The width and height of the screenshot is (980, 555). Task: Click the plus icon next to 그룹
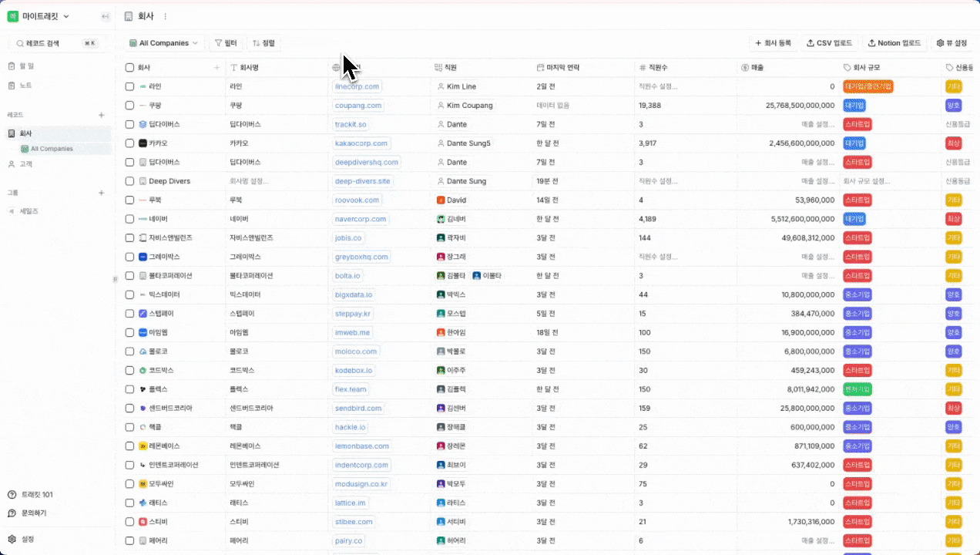pyautogui.click(x=101, y=193)
